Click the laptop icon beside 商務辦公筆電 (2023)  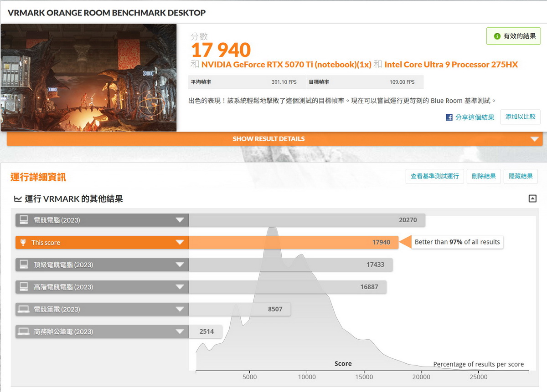tap(23, 332)
